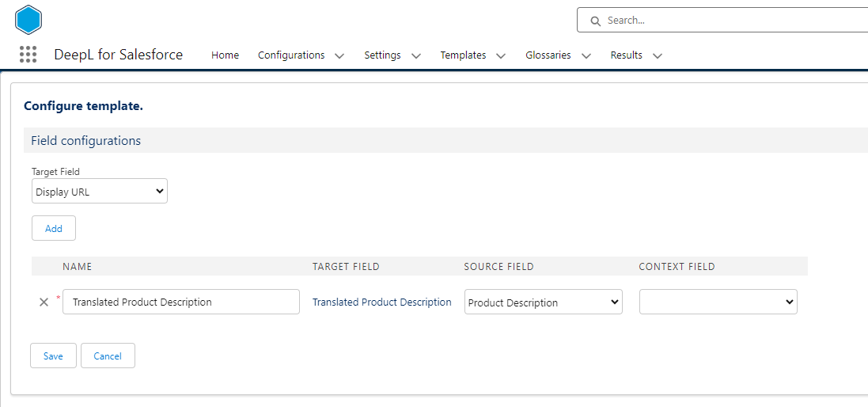This screenshot has height=407, width=868.
Task: Focus the global Search box
Action: (x=728, y=21)
